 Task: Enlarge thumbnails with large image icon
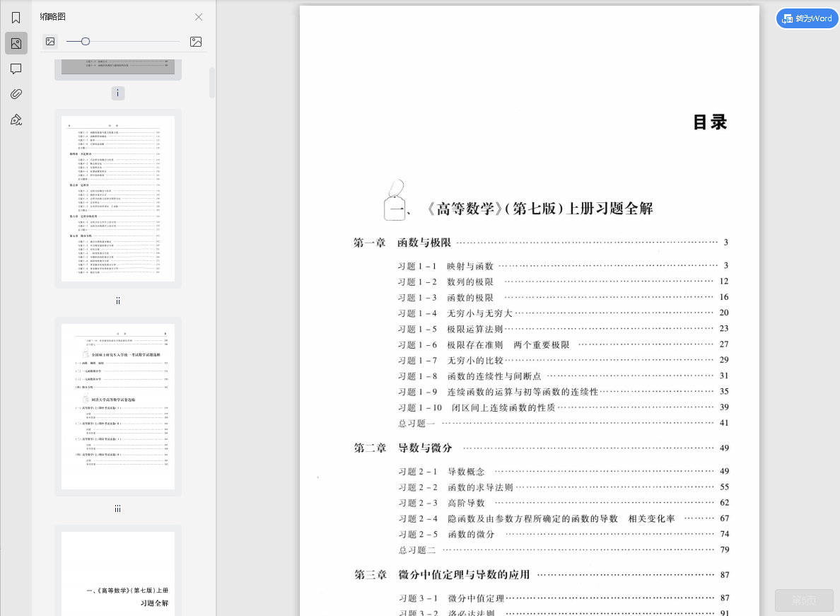click(x=196, y=41)
